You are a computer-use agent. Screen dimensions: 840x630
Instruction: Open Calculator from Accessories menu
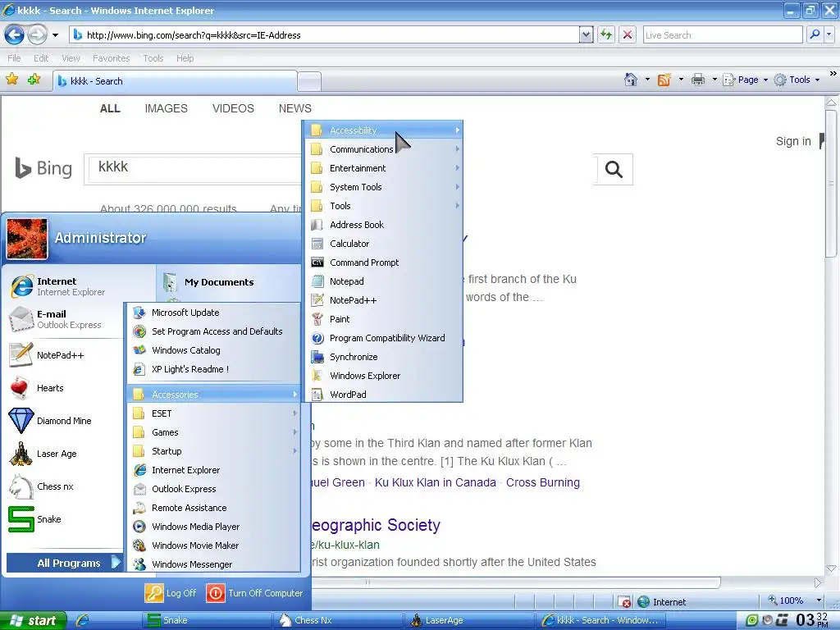(x=383, y=244)
